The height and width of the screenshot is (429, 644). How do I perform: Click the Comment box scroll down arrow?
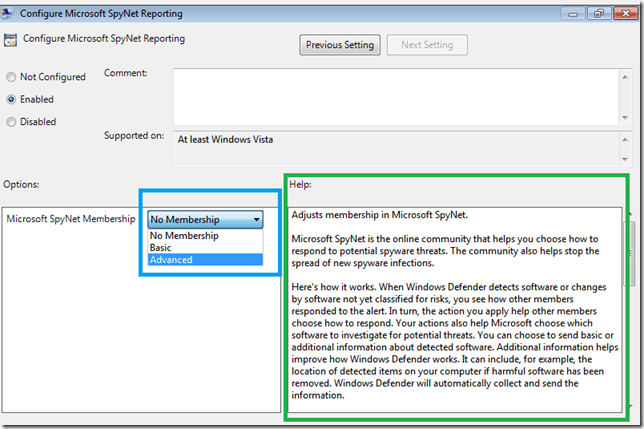pyautogui.click(x=624, y=116)
